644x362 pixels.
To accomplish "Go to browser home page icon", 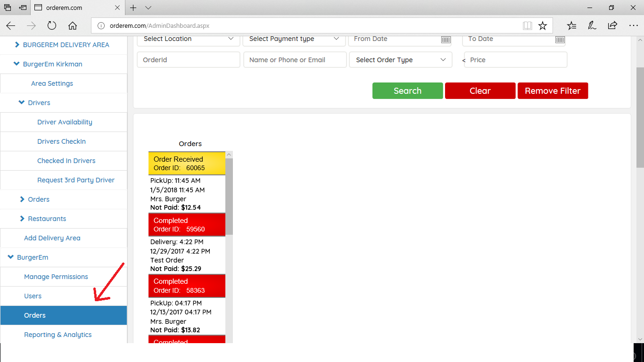I will [72, 26].
